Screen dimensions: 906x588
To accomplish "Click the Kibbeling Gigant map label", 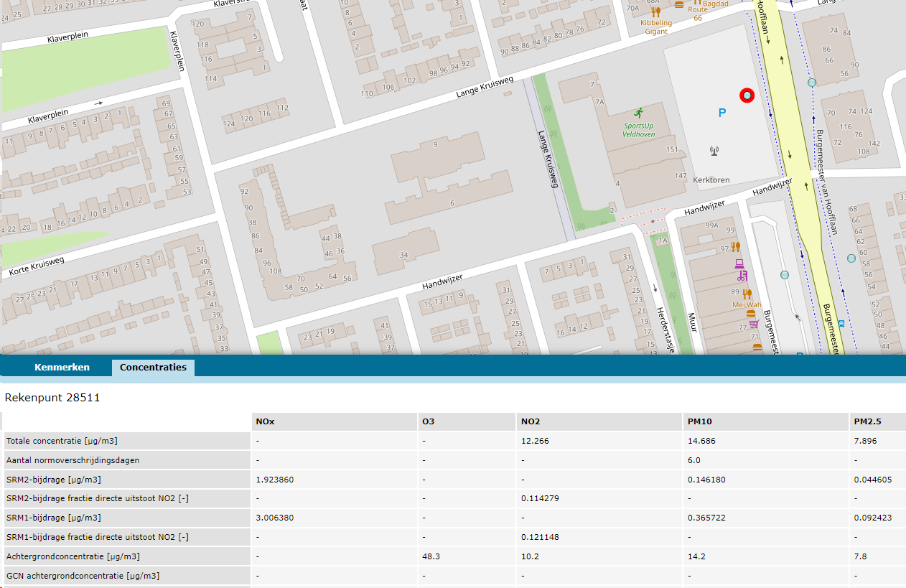I will point(656,27).
